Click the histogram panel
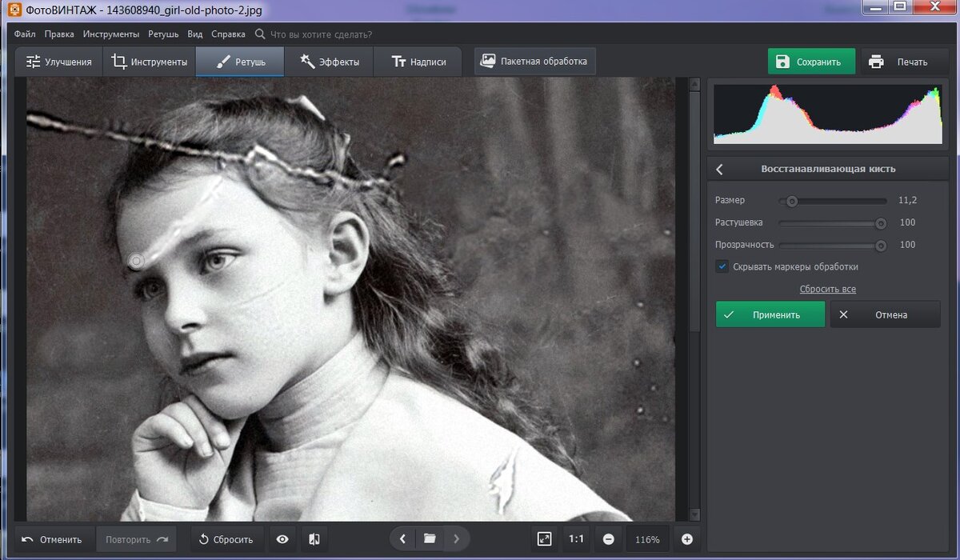The width and height of the screenshot is (960, 560). pos(829,114)
